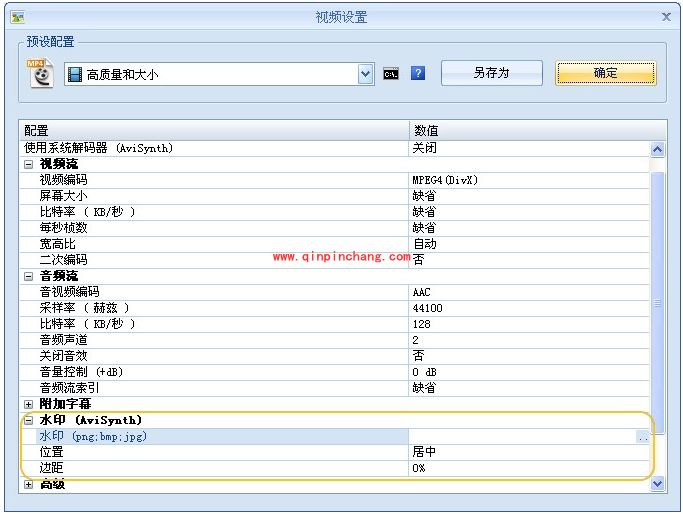This screenshot has width=683, height=514.
Task: Select the 视频编码 row
Action: (x=335, y=180)
